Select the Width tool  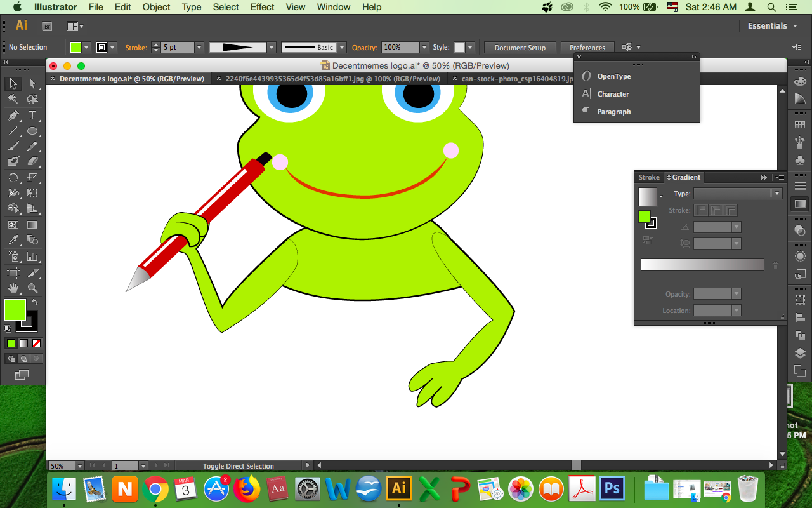[x=13, y=193]
